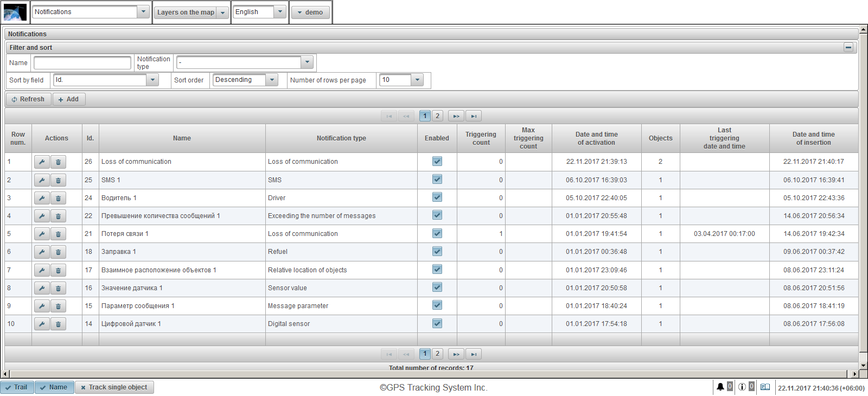Open the demo user menu
This screenshot has width=868, height=396.
(x=310, y=12)
